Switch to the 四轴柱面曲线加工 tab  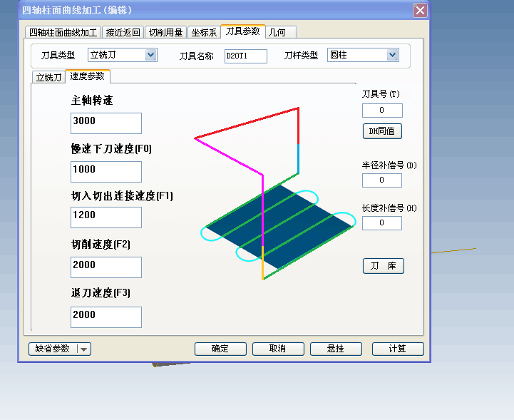pyautogui.click(x=63, y=33)
